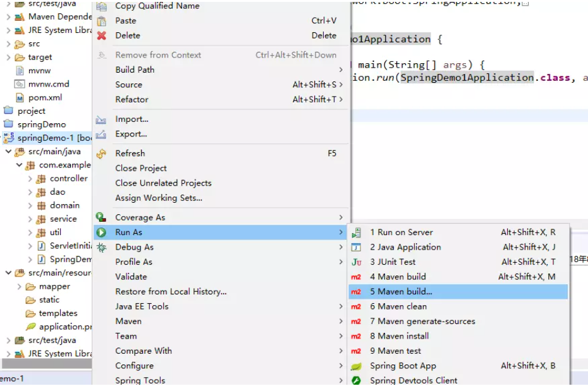The image size is (588, 386).
Task: Click the JUnit Test Ju icon
Action: coord(356,262)
